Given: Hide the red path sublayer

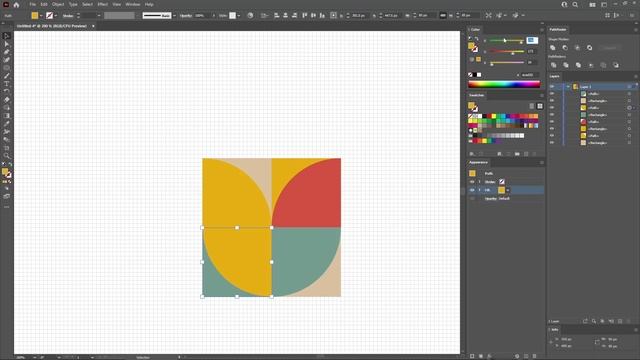Looking at the screenshot, I should (x=552, y=122).
